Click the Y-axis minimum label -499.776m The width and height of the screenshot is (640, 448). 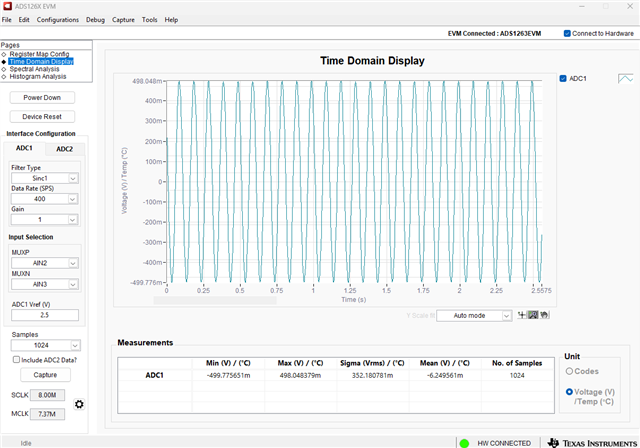pyautogui.click(x=146, y=282)
